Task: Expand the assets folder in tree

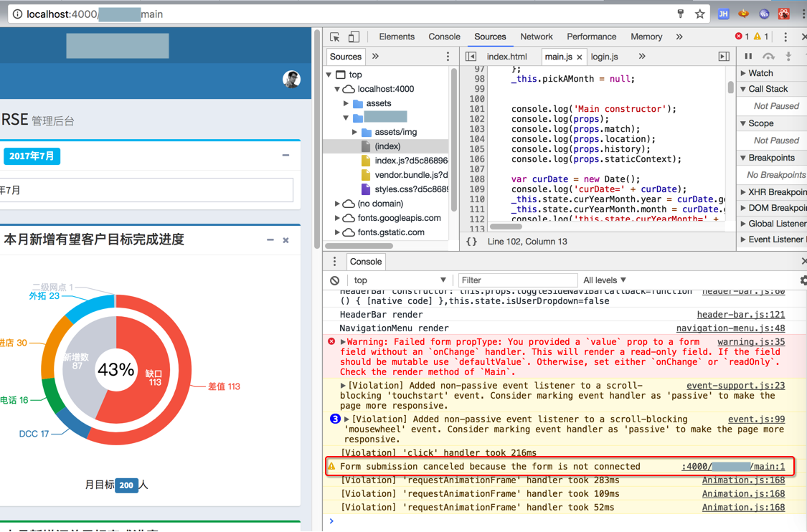Action: (346, 103)
